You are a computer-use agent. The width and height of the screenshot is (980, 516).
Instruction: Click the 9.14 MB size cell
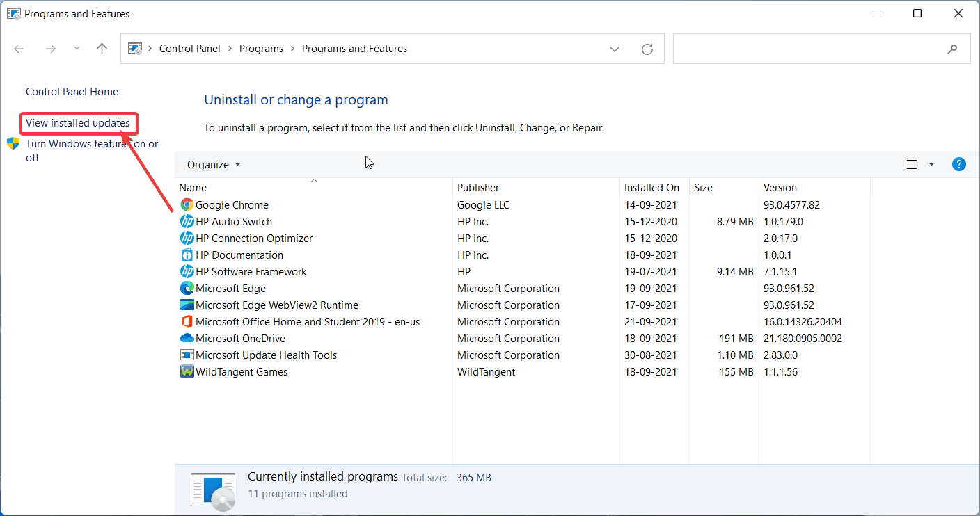coord(734,271)
